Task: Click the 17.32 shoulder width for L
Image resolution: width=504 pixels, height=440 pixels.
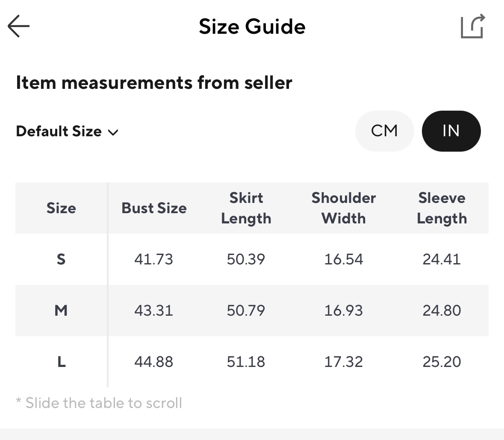Action: (343, 362)
